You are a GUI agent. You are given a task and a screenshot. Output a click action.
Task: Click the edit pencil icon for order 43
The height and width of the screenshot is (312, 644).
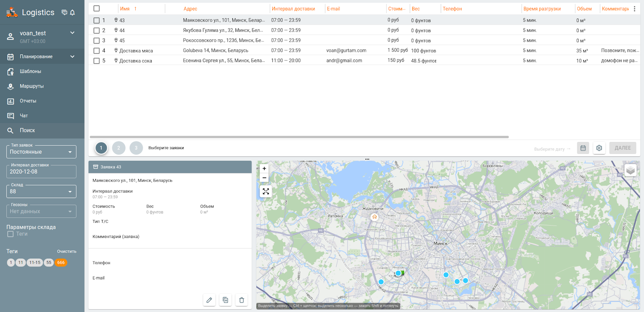[209, 300]
